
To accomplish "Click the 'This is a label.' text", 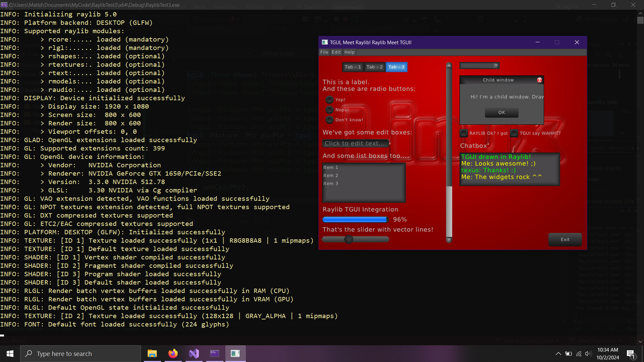I will [346, 82].
